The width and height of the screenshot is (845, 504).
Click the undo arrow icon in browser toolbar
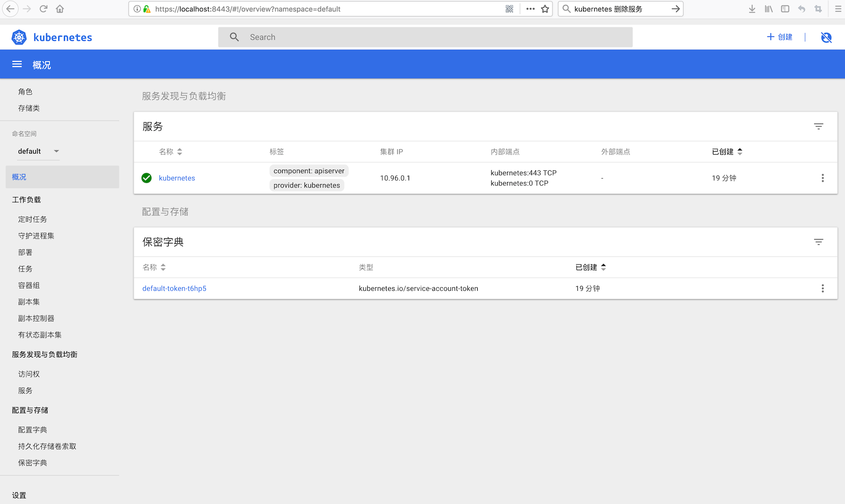[x=802, y=9]
